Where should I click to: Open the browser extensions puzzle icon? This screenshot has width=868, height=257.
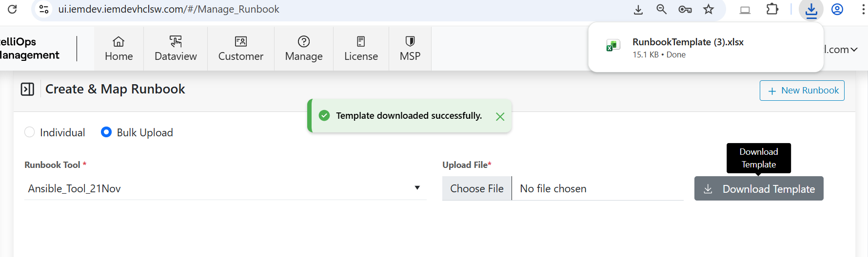[x=772, y=9]
